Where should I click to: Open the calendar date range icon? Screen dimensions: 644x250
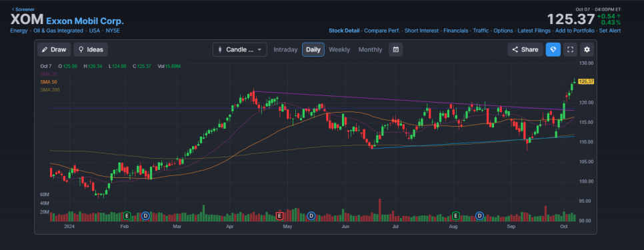395,50
